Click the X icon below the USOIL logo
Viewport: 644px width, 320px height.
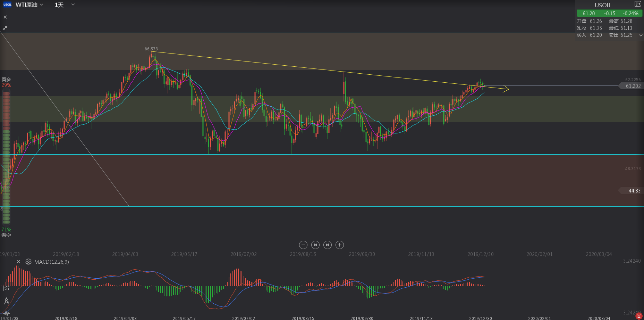tap(5, 17)
